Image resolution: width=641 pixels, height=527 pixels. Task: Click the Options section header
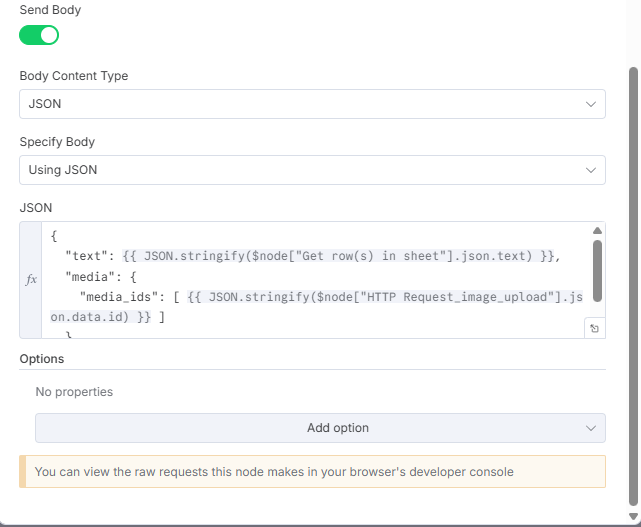click(42, 359)
